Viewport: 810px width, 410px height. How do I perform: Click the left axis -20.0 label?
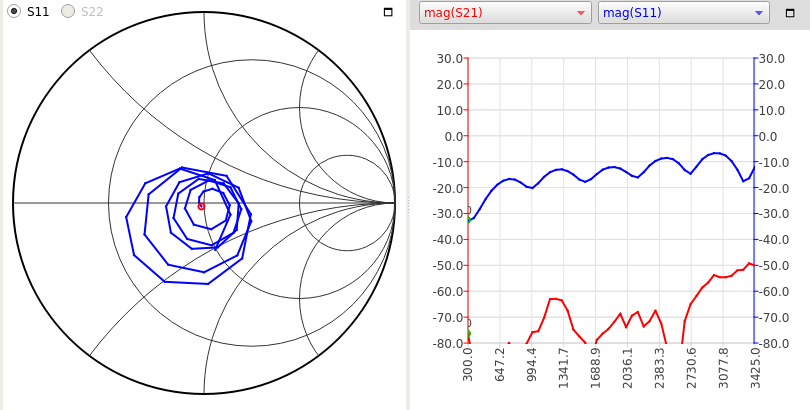pyautogui.click(x=448, y=188)
